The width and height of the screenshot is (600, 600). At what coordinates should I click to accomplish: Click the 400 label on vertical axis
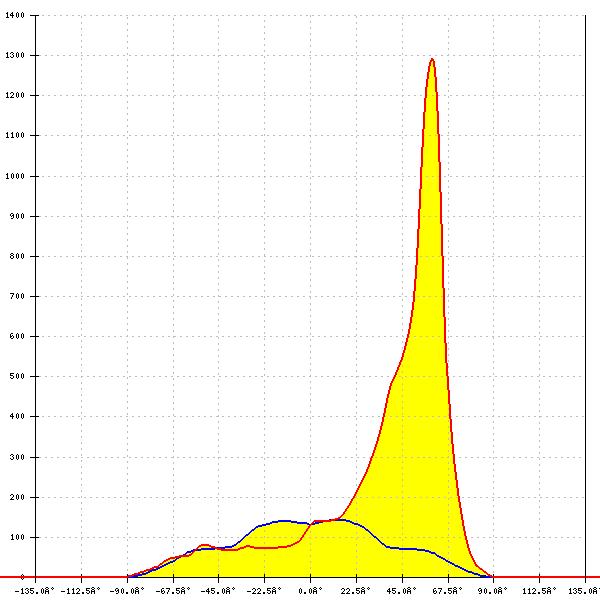pos(17,416)
